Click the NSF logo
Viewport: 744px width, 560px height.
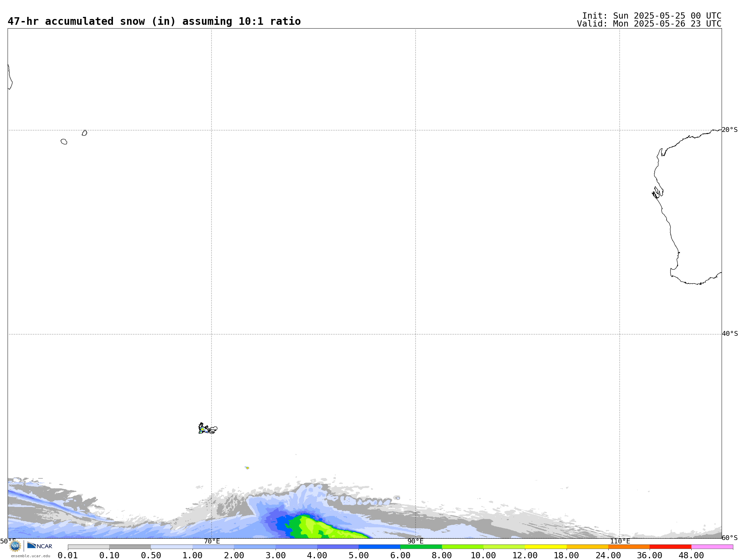pos(15,546)
